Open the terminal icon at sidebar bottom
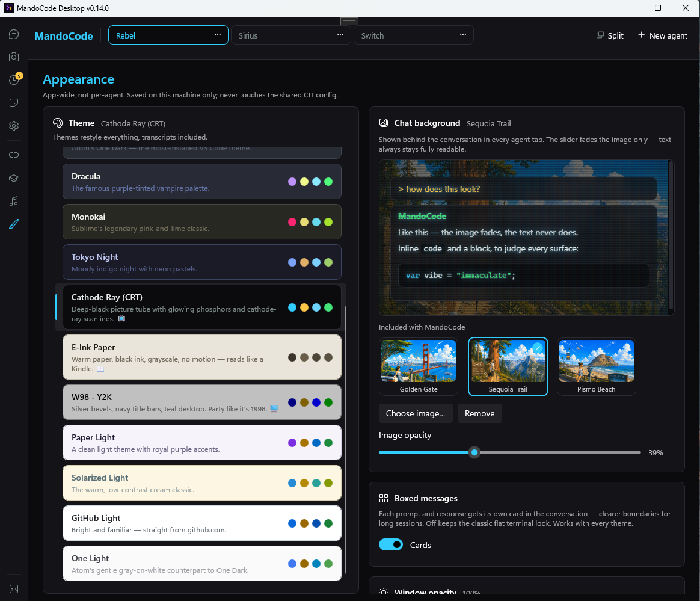This screenshot has height=601, width=700. pos(14,589)
